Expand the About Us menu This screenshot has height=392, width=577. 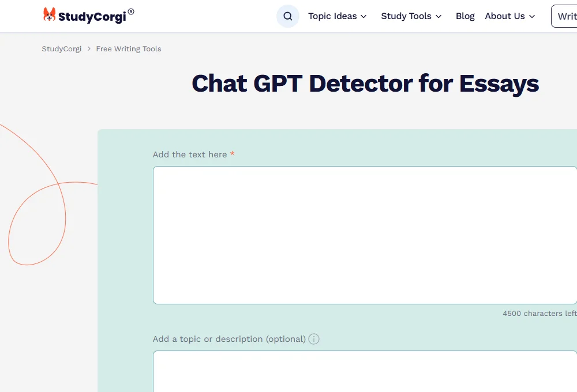point(509,16)
